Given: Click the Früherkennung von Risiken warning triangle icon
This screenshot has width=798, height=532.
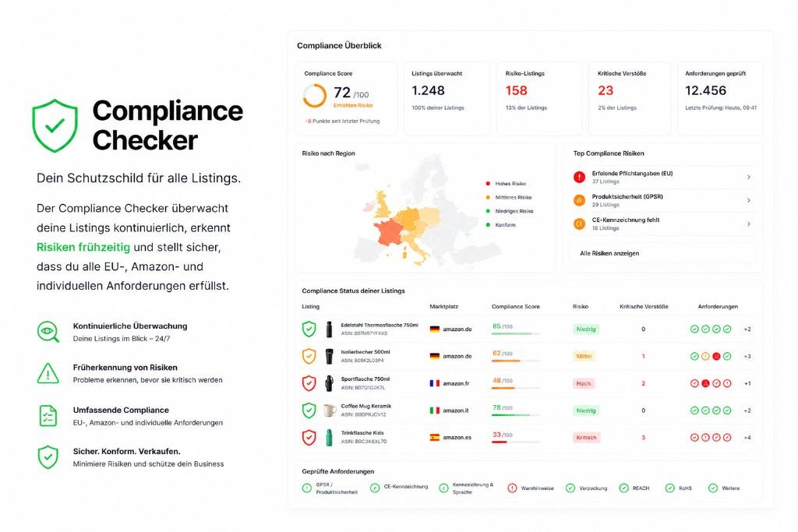Looking at the screenshot, I should point(48,373).
